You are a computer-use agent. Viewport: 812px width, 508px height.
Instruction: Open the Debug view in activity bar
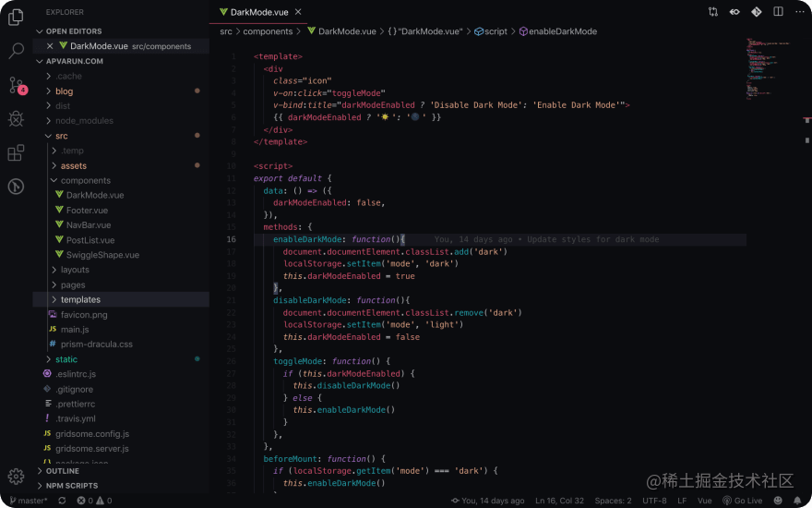[16, 119]
